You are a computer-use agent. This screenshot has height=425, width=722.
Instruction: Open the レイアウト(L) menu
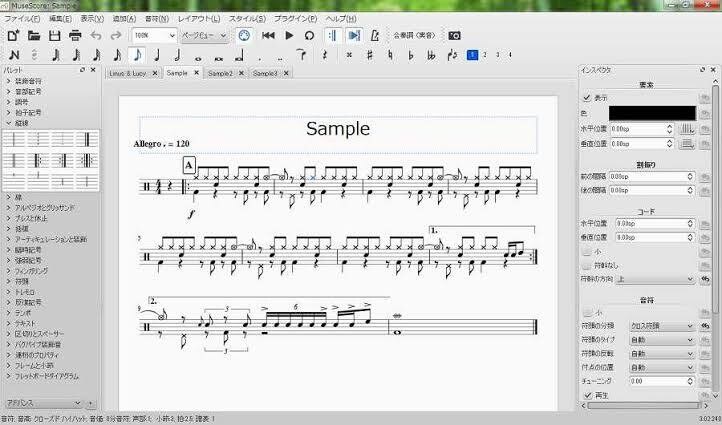(x=199, y=19)
